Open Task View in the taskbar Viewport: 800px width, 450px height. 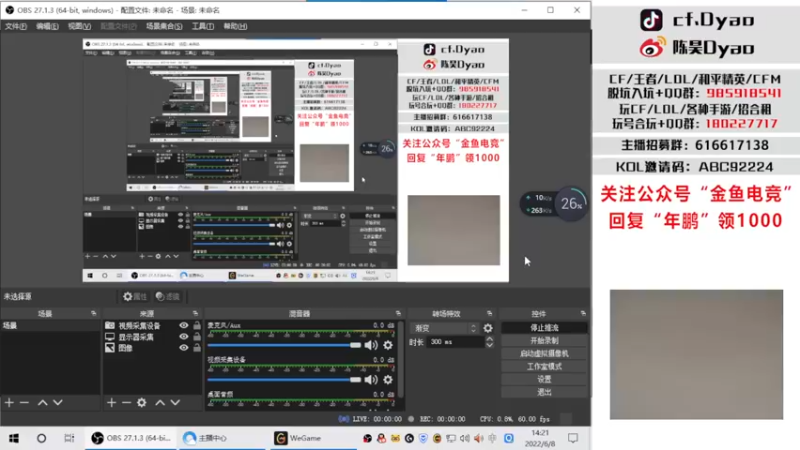[x=69, y=438]
